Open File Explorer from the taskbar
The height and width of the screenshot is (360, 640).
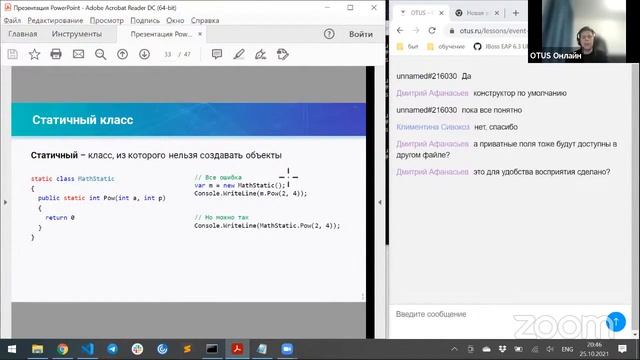(38, 349)
